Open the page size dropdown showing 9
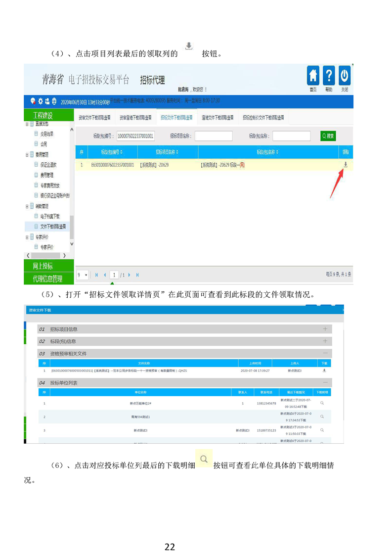The image size is (392, 555). 83,275
